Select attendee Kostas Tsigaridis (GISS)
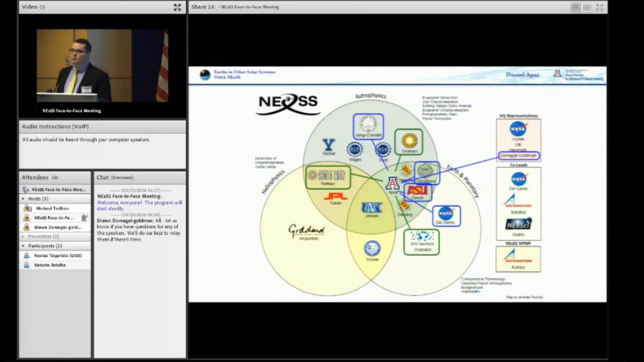This screenshot has width=644, height=362. point(55,255)
